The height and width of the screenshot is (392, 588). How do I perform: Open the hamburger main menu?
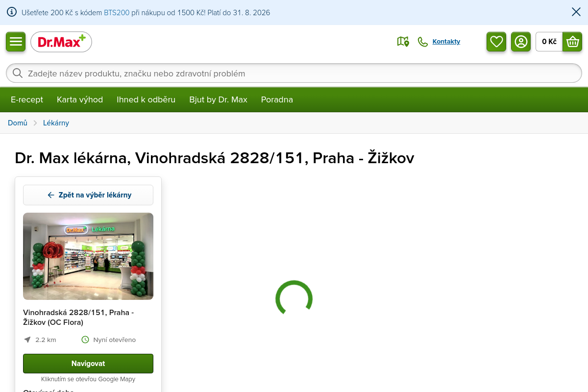16,42
